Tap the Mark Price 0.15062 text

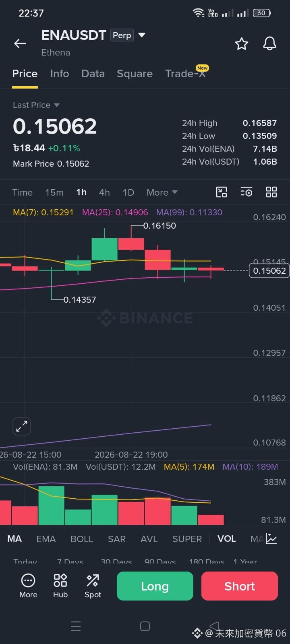[51, 164]
